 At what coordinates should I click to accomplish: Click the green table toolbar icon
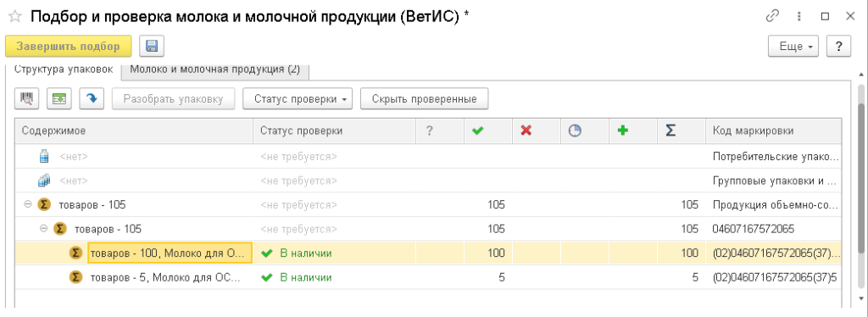coord(58,99)
